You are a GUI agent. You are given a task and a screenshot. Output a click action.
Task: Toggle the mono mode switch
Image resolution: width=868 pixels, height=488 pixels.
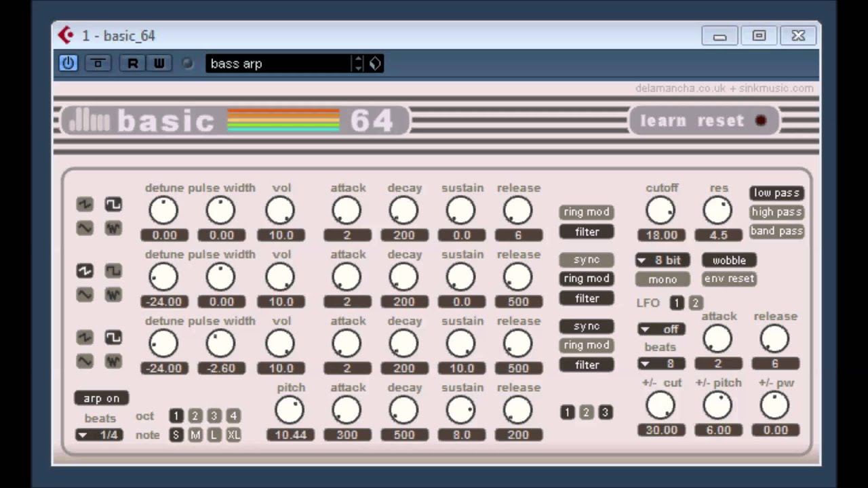[x=663, y=279]
